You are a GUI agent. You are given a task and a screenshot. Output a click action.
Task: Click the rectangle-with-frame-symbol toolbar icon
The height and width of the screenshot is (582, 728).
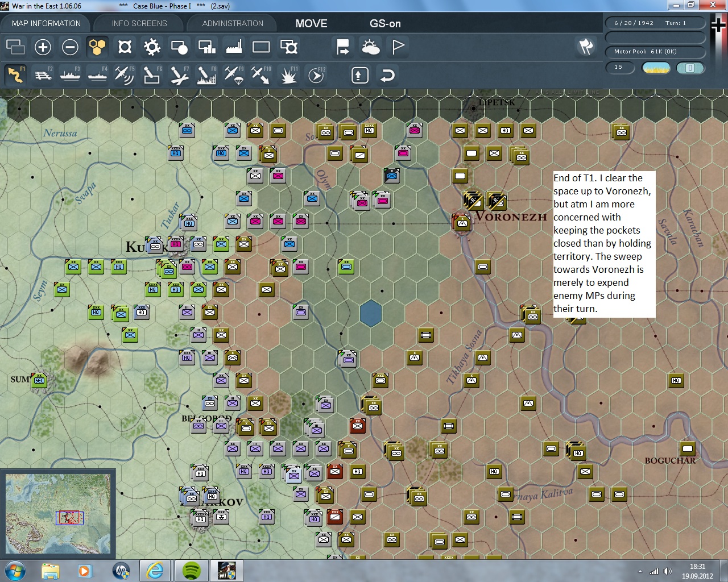click(x=289, y=47)
